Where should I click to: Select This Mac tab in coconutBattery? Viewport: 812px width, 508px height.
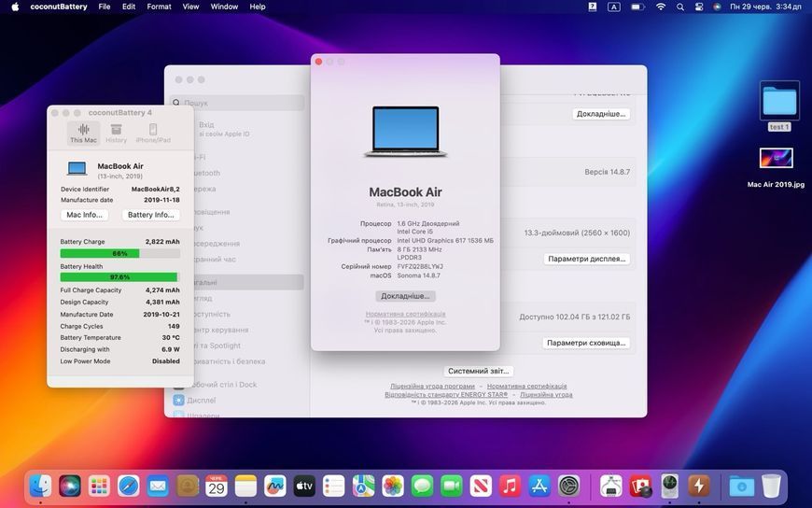pos(83,133)
